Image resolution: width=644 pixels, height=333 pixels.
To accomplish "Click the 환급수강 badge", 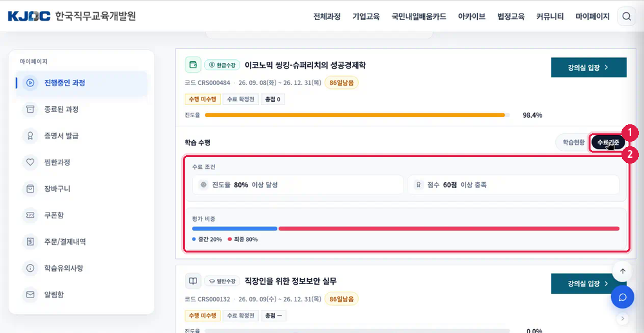I will click(222, 65).
